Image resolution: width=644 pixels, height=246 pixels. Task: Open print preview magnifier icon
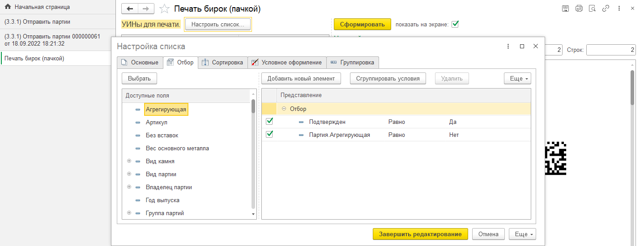593,8
